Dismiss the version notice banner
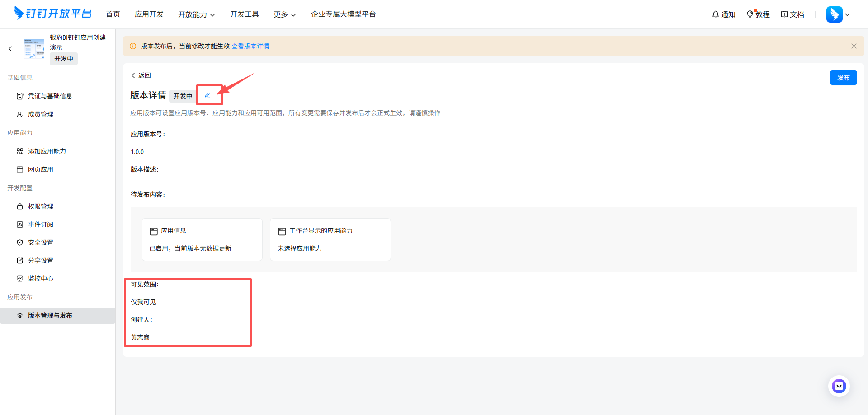Screen dimensions: 868x415 pyautogui.click(x=854, y=46)
